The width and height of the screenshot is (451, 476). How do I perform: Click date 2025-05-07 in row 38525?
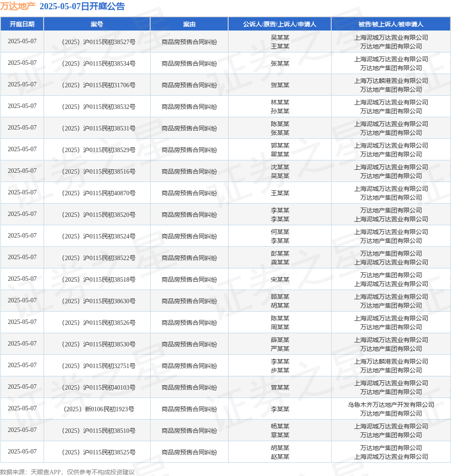(x=22, y=451)
